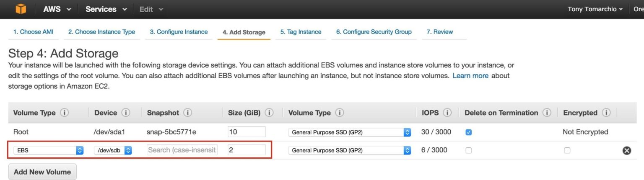Viewport: 644px width, 180px height.
Task: Click the Snapshot search input field
Action: click(182, 150)
